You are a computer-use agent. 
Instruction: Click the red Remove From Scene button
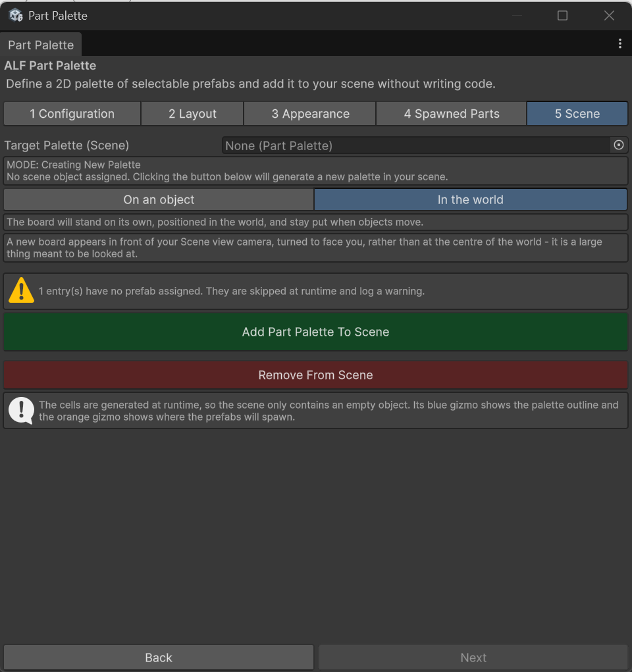point(315,375)
